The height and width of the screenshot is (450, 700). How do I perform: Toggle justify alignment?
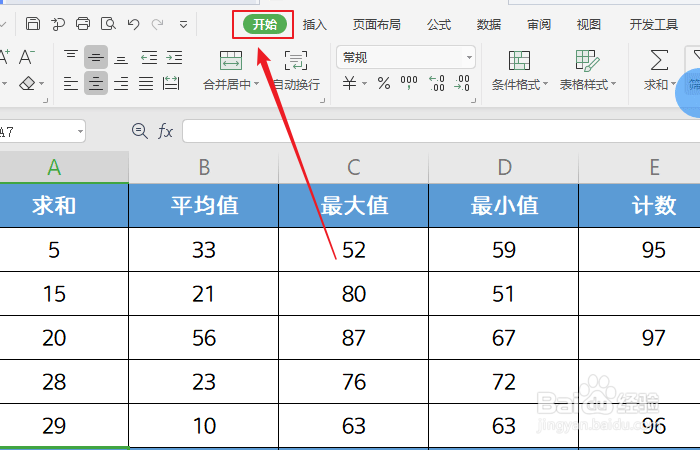(x=146, y=83)
